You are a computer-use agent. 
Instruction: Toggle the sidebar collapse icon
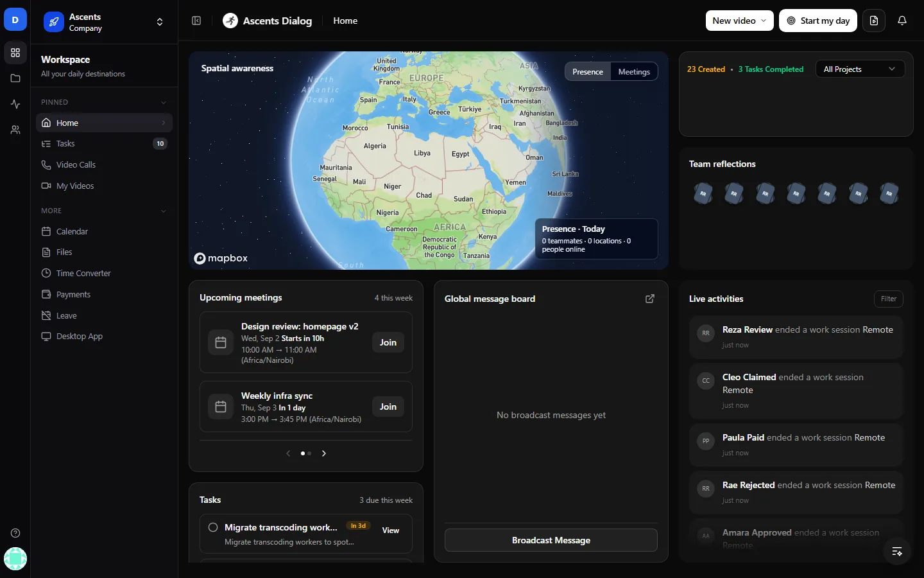(196, 21)
